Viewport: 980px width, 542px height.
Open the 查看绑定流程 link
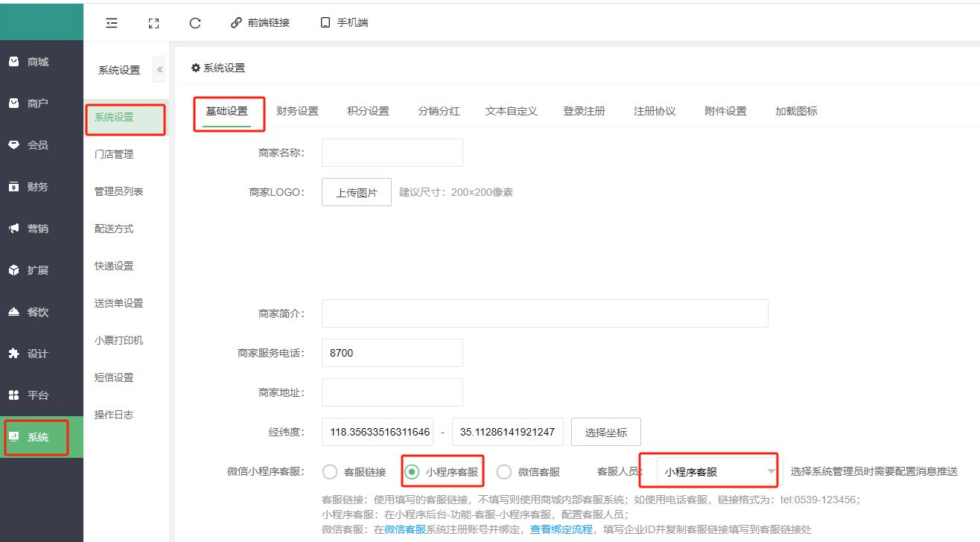(561, 529)
